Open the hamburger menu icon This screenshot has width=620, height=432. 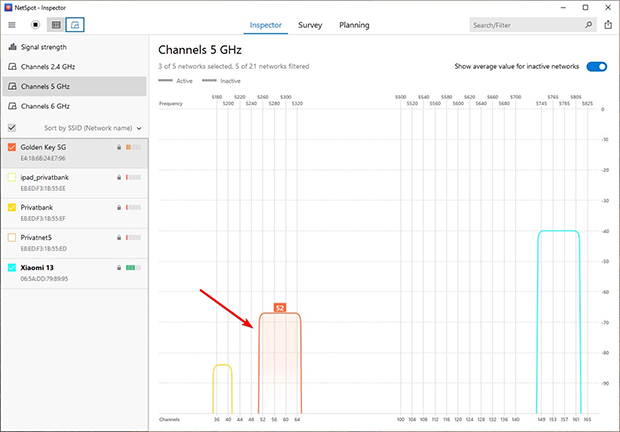[x=12, y=25]
